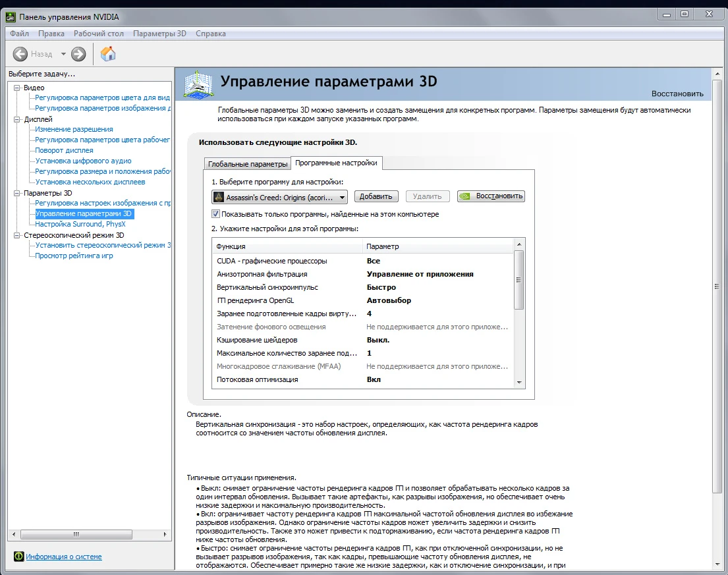The image size is (728, 575).
Task: Switch to Программные настройки tab
Action: 336,163
